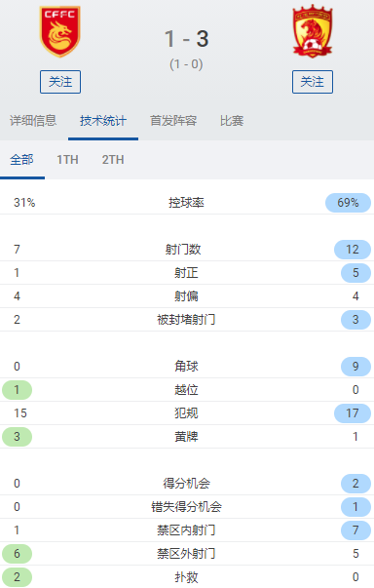Click the 7 shots inside box badge
This screenshot has height=588, width=374.
click(355, 529)
